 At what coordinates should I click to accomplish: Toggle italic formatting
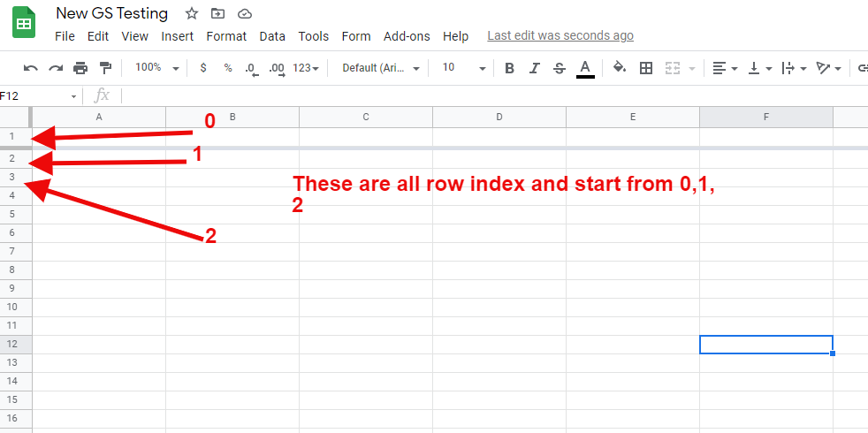534,68
